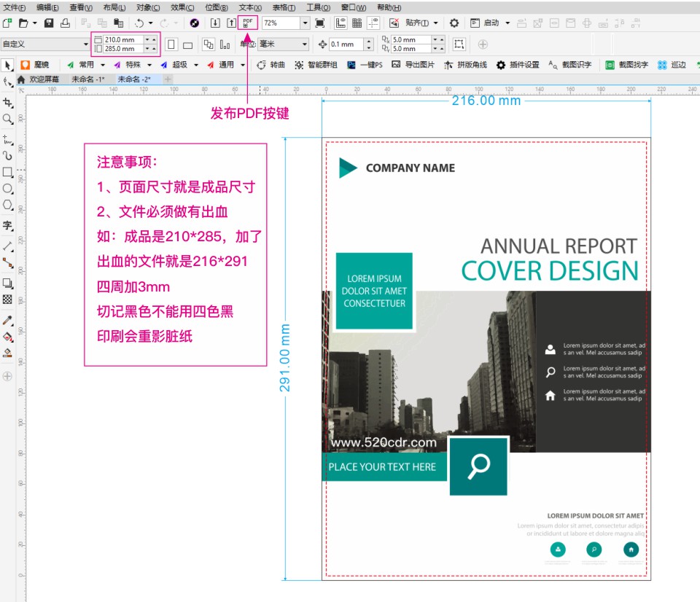This screenshot has width=700, height=602.
Task: Open the 布局 menu
Action: 114,7
